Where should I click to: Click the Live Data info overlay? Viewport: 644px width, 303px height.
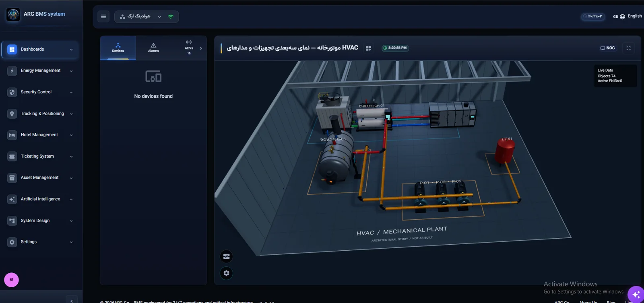(615, 76)
